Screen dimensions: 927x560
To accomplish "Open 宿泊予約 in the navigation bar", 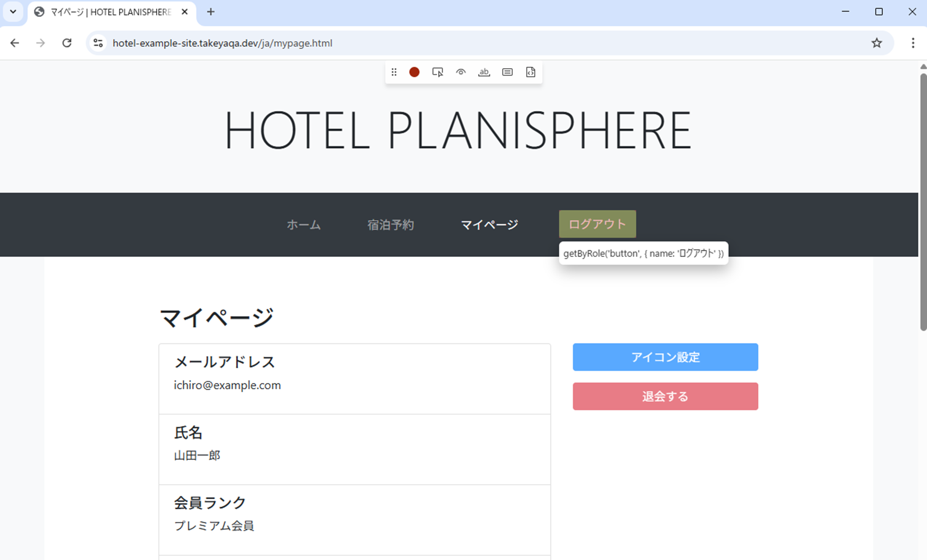I will 391,225.
